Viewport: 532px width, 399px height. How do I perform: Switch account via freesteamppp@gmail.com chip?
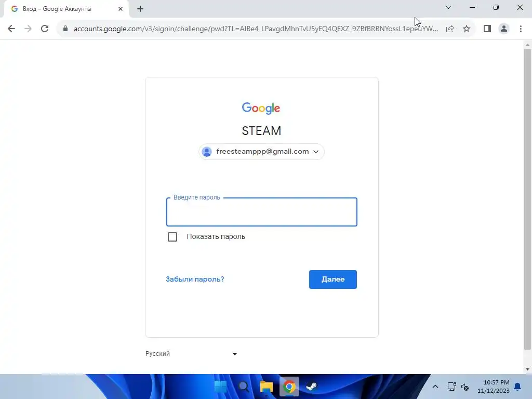261,152
